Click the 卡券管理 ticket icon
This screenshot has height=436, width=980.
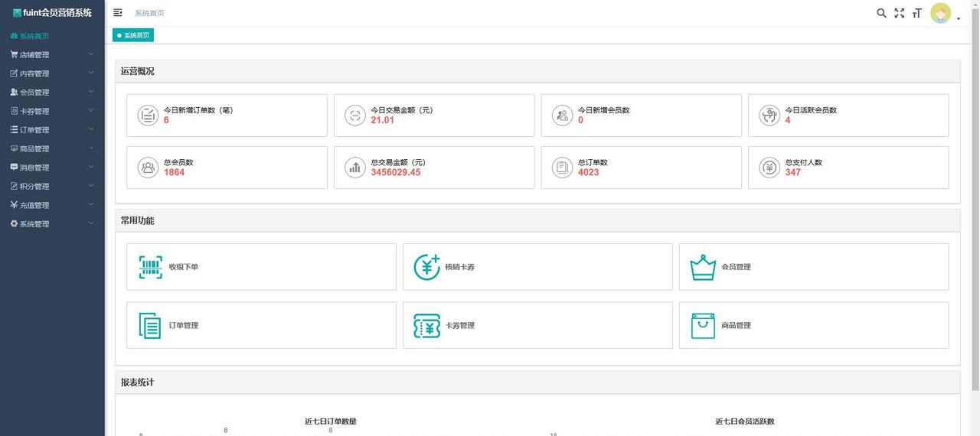point(426,326)
